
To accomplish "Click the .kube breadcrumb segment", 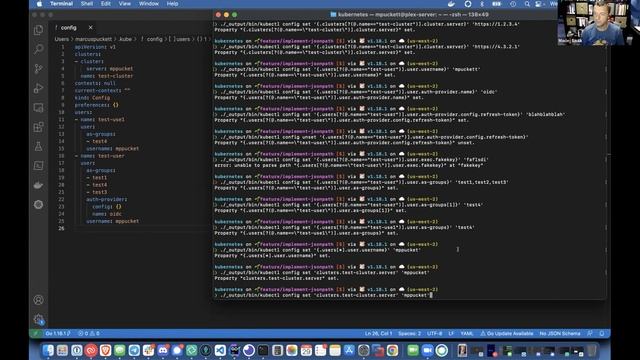I will coord(126,39).
